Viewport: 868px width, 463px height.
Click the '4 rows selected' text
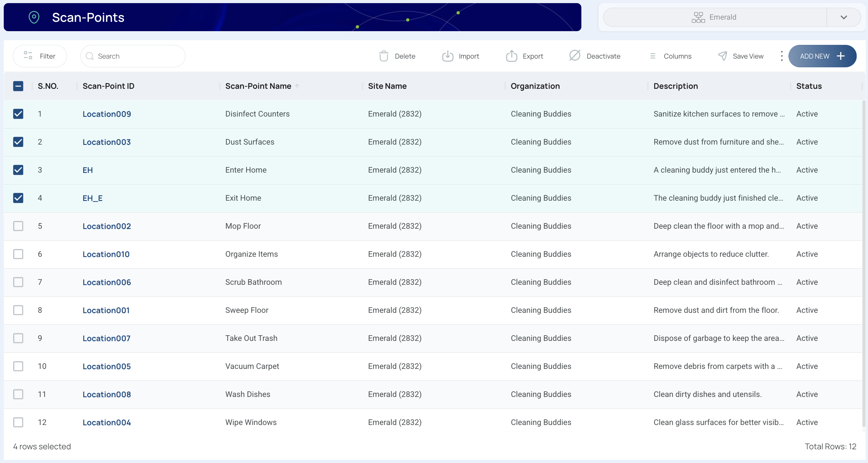point(42,446)
